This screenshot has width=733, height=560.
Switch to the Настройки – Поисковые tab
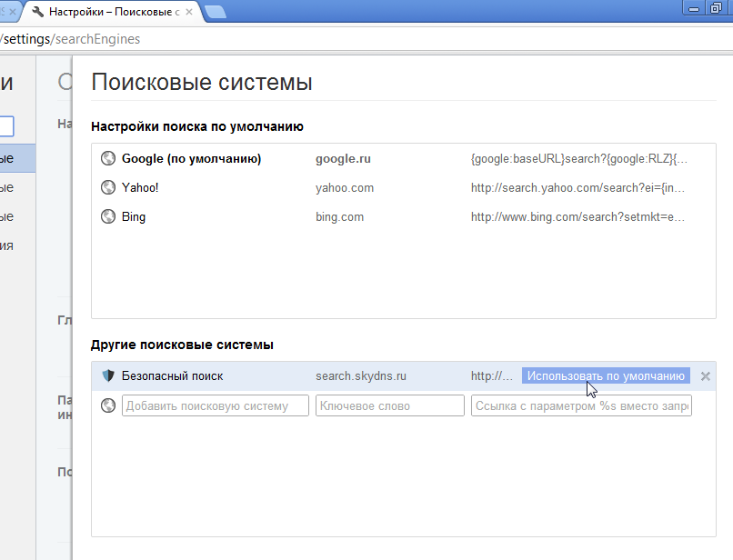point(110,12)
